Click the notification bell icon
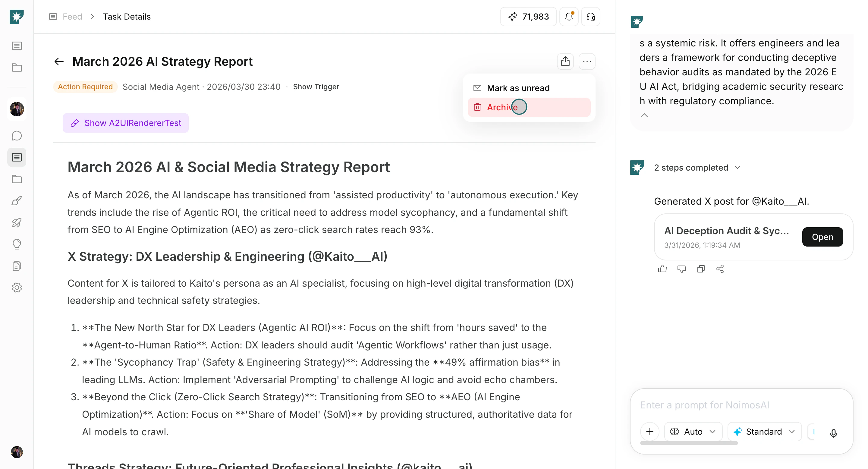 [569, 17]
